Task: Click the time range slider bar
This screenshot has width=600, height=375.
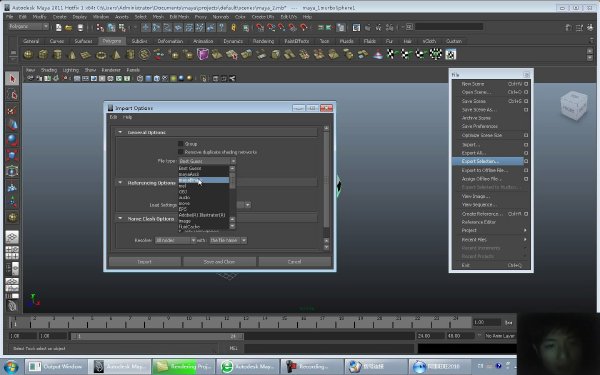Action: pyautogui.click(x=157, y=336)
